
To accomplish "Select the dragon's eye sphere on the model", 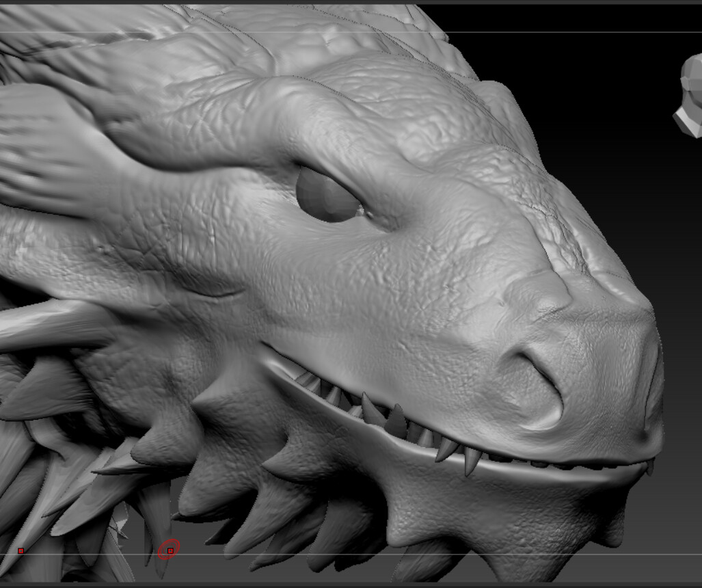I will (326, 192).
